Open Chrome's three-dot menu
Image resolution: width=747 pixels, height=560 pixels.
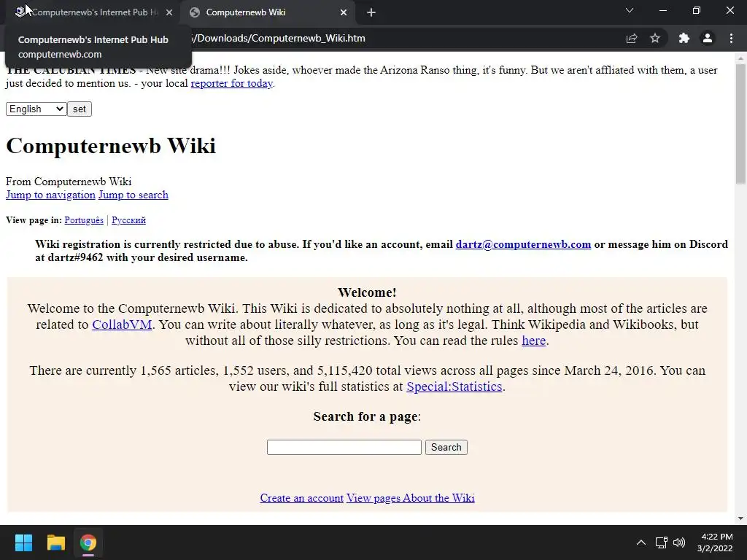coord(731,39)
